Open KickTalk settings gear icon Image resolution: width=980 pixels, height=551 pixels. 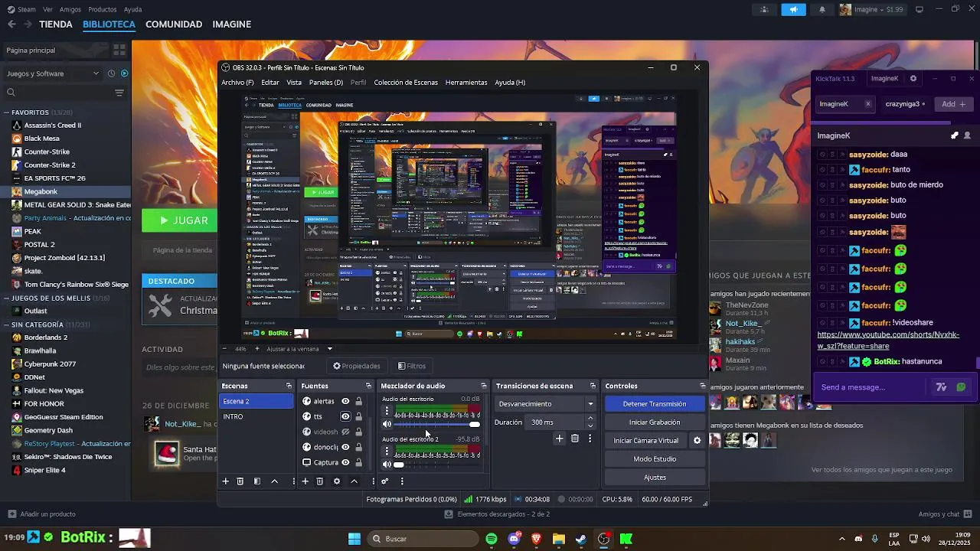913,78
